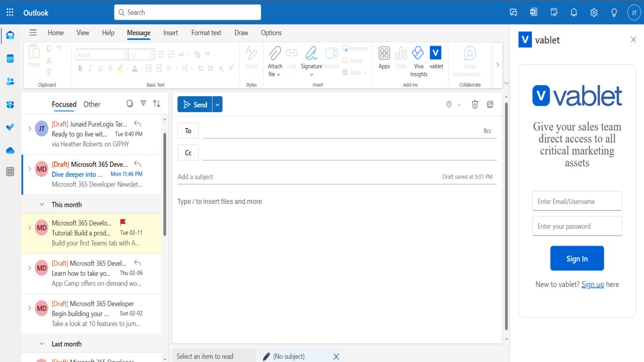Image resolution: width=644 pixels, height=362 pixels.
Task: Focus the Enter Email/Username field
Action: pos(577,201)
